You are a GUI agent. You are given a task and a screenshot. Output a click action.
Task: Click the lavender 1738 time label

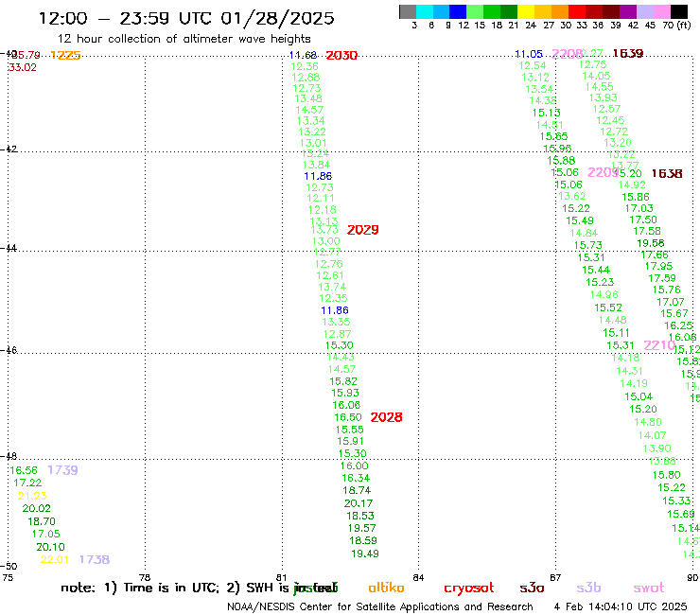tap(95, 559)
